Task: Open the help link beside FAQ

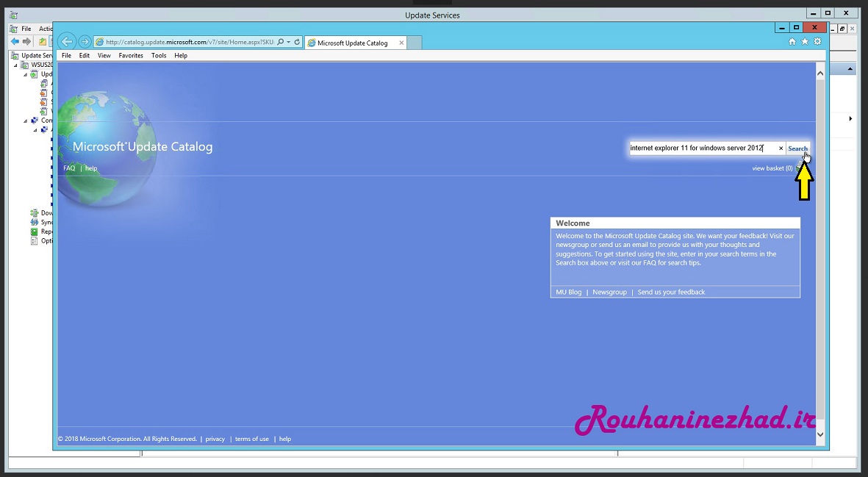Action: pos(91,168)
